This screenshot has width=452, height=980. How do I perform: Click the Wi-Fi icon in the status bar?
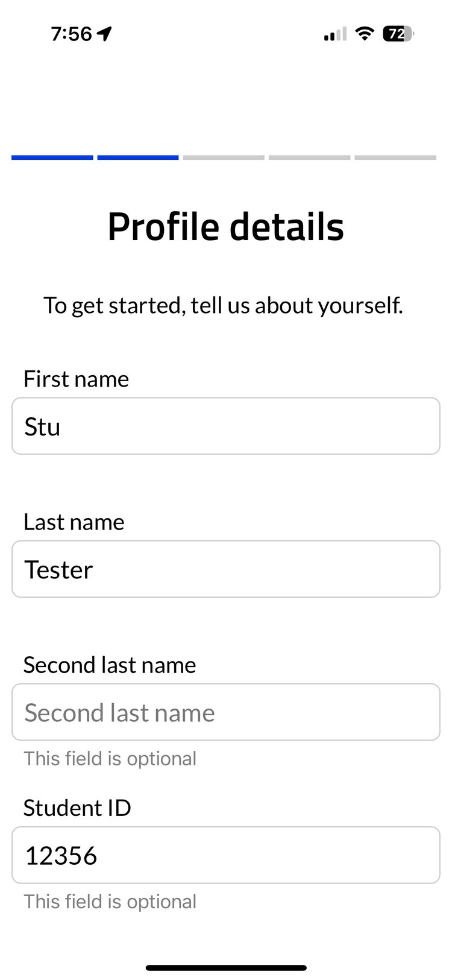point(365,34)
